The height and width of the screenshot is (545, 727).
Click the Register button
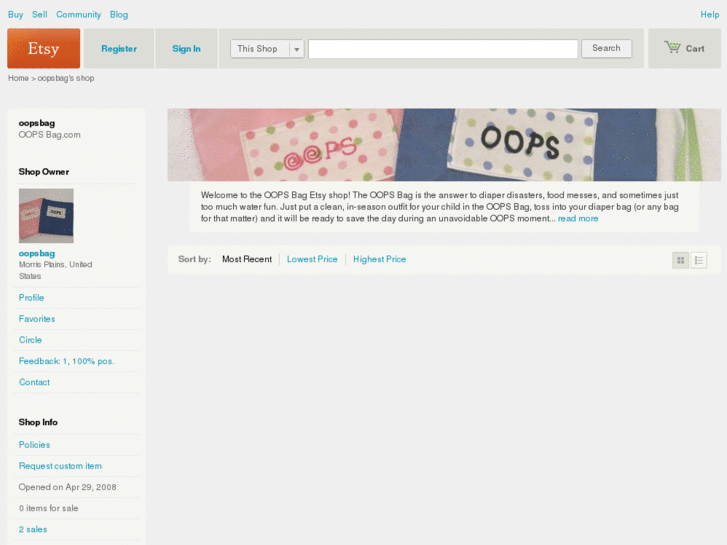(119, 49)
